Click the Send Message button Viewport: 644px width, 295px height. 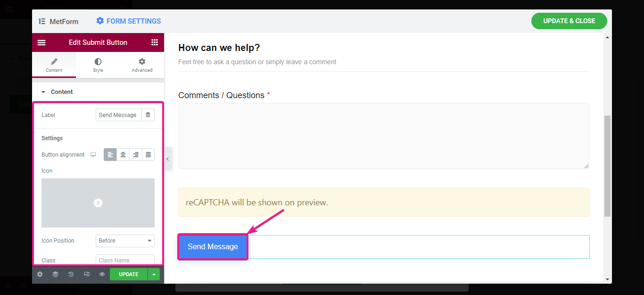tap(213, 247)
